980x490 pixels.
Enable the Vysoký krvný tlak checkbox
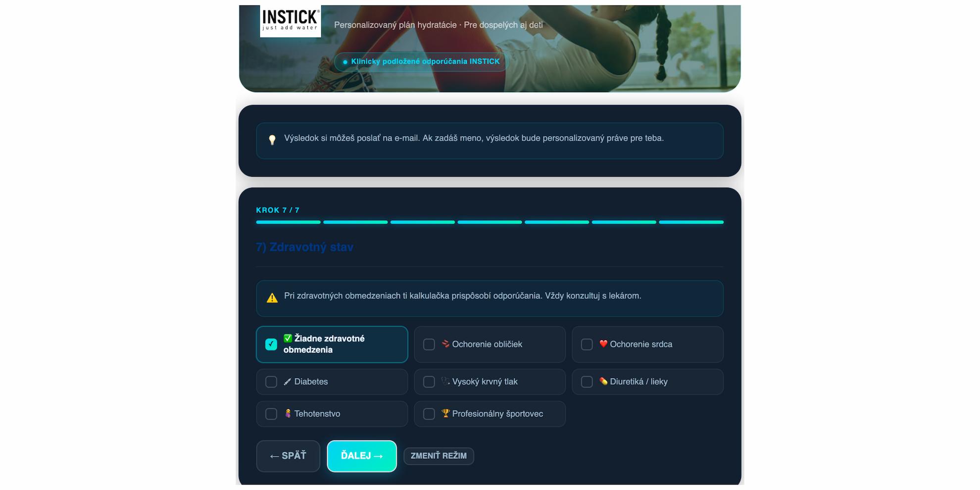click(429, 382)
